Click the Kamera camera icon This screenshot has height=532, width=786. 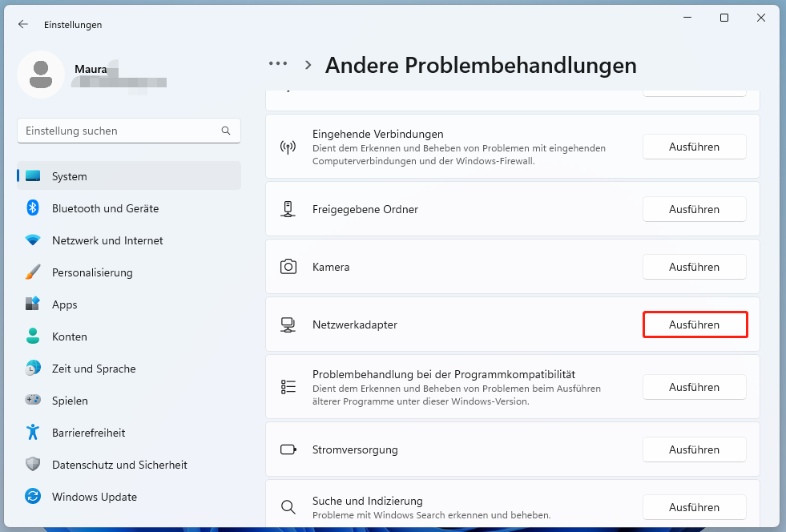pos(288,266)
